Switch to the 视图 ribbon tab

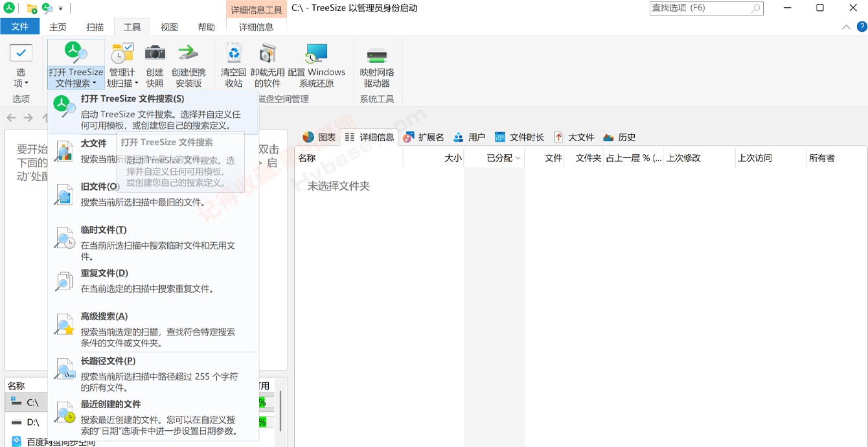169,27
